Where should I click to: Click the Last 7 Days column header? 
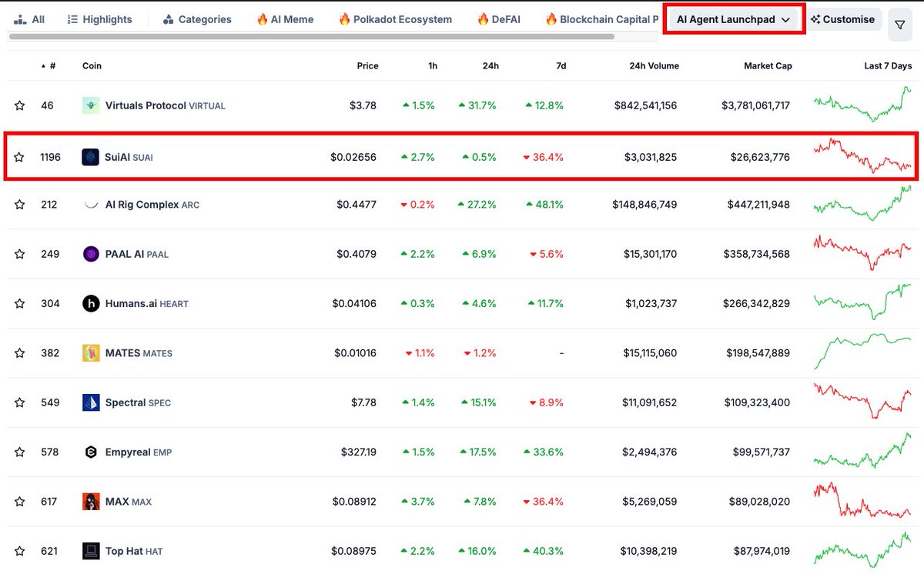pyautogui.click(x=888, y=66)
